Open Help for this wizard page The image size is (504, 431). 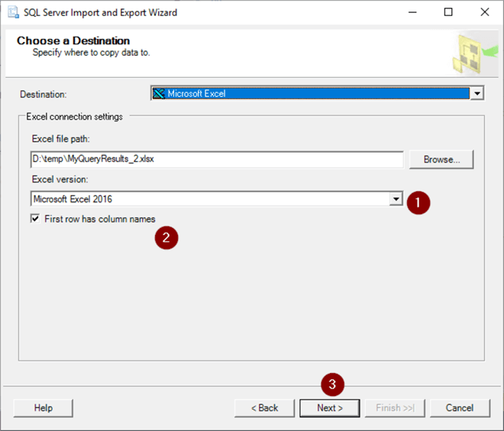coord(43,408)
